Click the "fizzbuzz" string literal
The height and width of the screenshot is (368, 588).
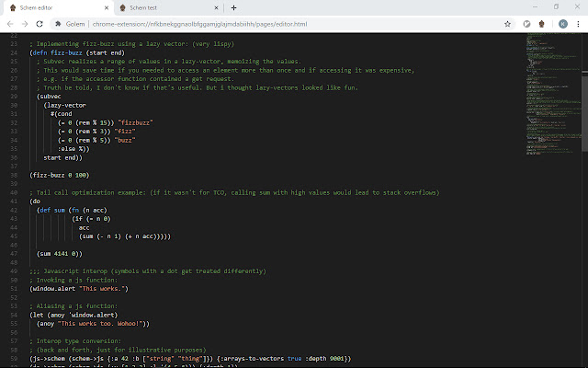coord(135,122)
